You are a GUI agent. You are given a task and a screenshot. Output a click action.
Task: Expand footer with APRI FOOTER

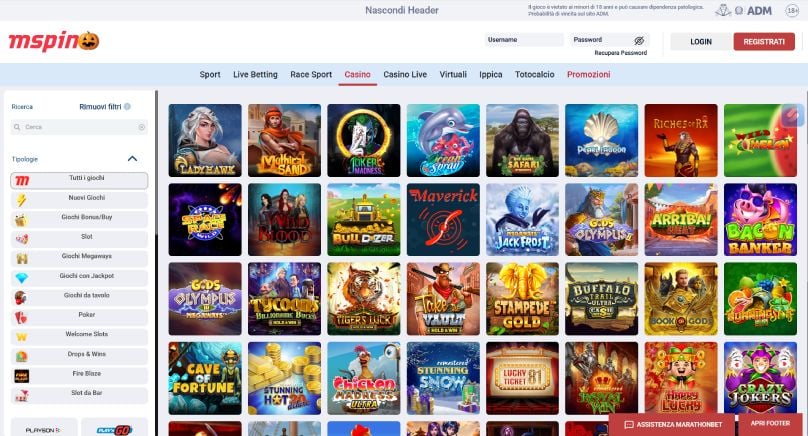tap(770, 423)
